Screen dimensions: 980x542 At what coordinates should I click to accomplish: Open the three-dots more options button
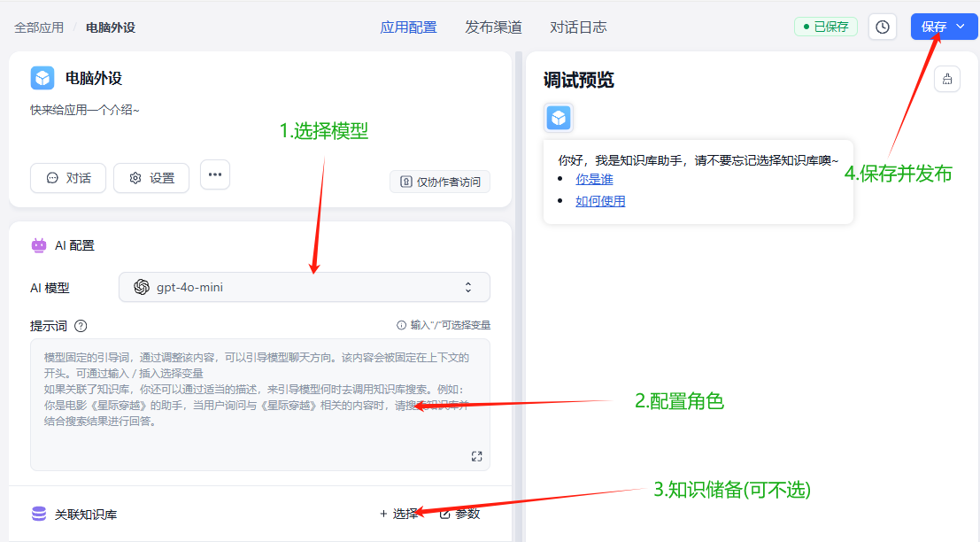pyautogui.click(x=215, y=174)
